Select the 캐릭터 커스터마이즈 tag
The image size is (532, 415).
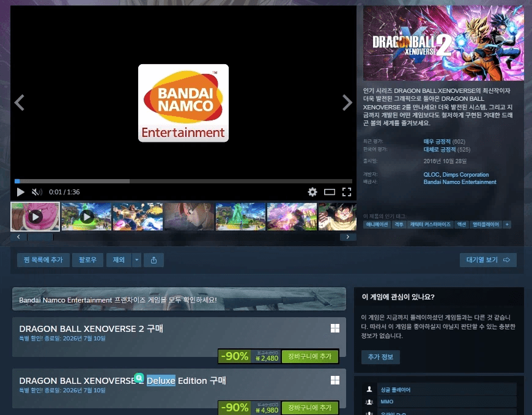pyautogui.click(x=430, y=224)
